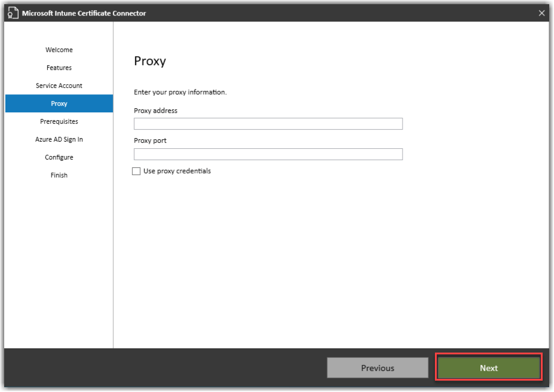Go to the Finish step
The image size is (554, 392).
[59, 175]
